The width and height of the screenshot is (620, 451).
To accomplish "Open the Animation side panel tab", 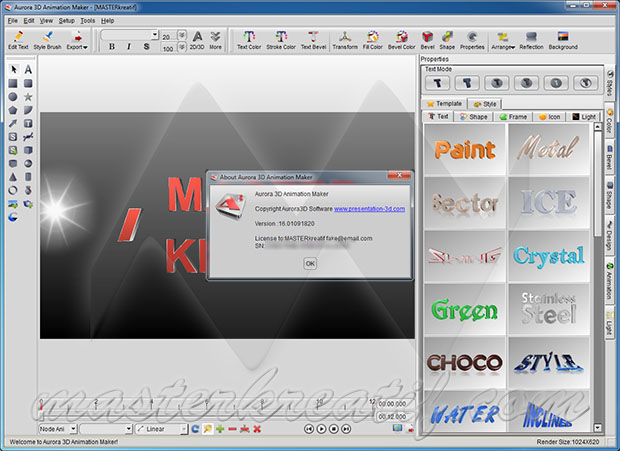I will point(609,281).
